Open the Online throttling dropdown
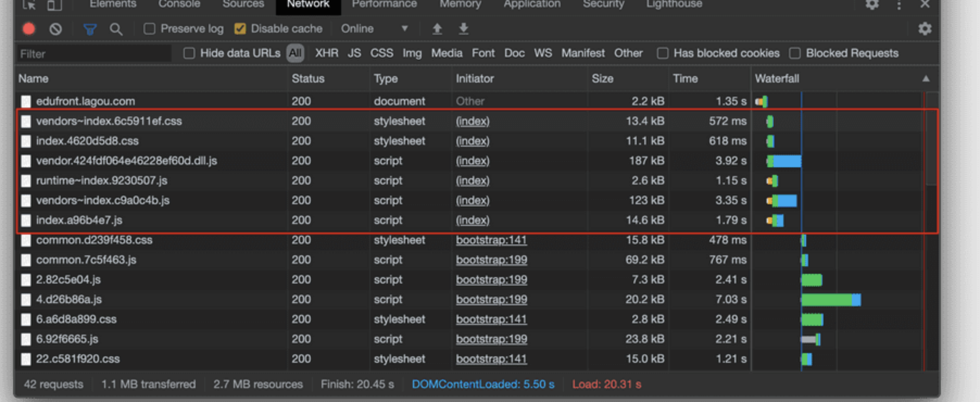Viewport: 980px width, 402px height. pyautogui.click(x=374, y=29)
